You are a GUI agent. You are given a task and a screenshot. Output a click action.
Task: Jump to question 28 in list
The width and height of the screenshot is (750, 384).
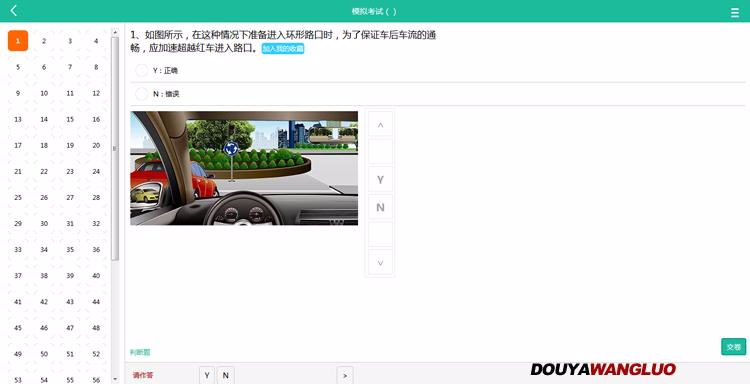tap(96, 197)
